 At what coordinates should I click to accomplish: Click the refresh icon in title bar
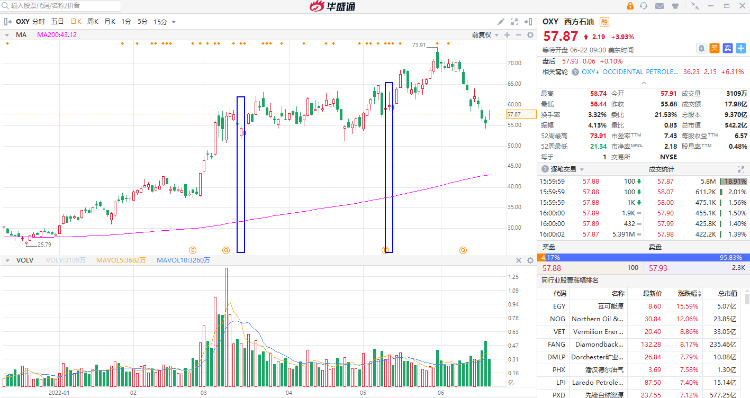(x=643, y=6)
